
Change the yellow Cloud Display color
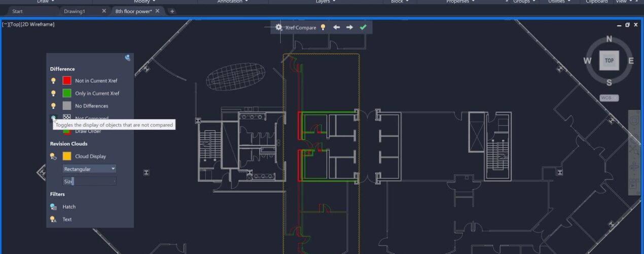pos(67,156)
